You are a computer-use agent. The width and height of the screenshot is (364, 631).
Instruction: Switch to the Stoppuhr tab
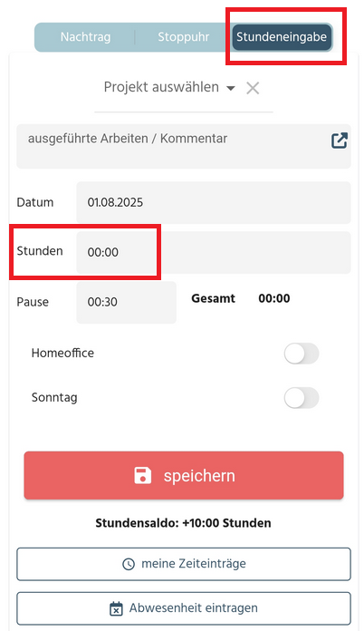(183, 37)
